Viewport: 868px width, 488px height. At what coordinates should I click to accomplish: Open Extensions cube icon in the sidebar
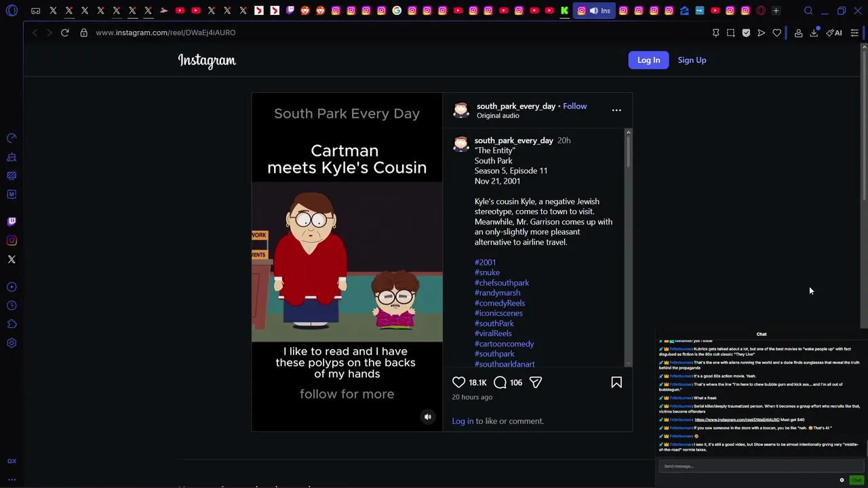pos(12,324)
